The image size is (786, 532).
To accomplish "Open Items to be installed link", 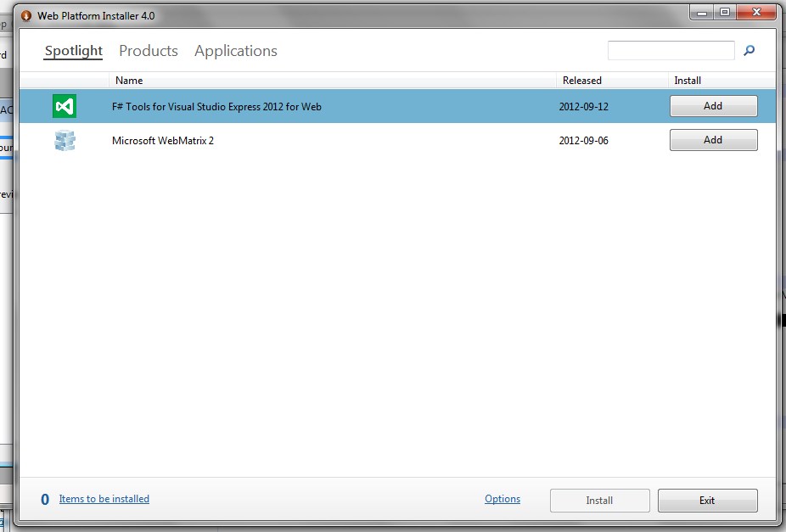I will click(104, 499).
